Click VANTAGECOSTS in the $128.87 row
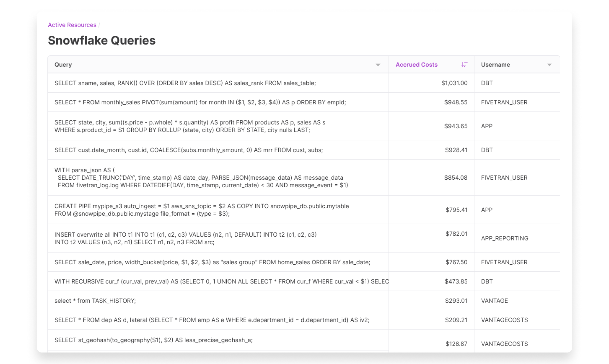Image resolution: width=609 pixels, height=364 pixels. point(504,344)
